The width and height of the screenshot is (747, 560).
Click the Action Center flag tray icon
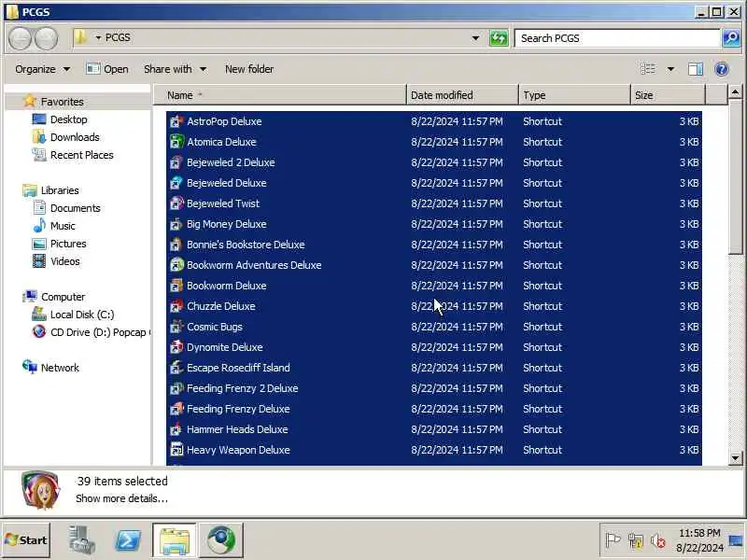pos(613,540)
